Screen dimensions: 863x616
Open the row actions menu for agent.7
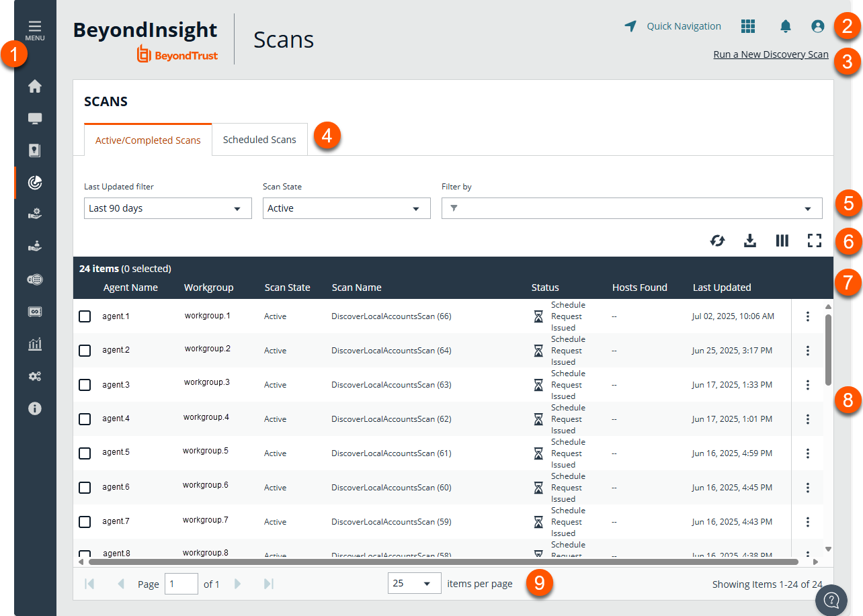point(808,522)
